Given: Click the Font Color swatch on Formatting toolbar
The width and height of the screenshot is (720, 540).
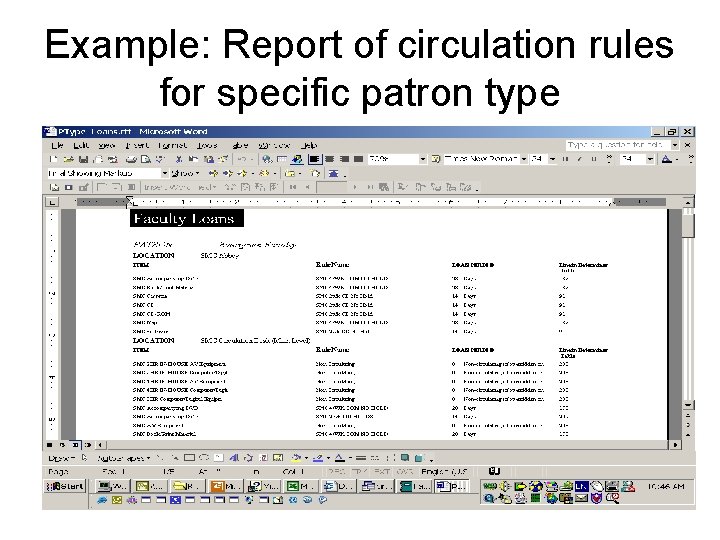Looking at the screenshot, I should click(666, 159).
